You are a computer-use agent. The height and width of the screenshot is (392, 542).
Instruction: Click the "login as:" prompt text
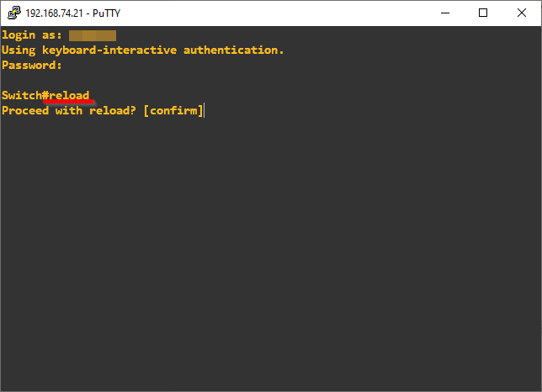(32, 34)
